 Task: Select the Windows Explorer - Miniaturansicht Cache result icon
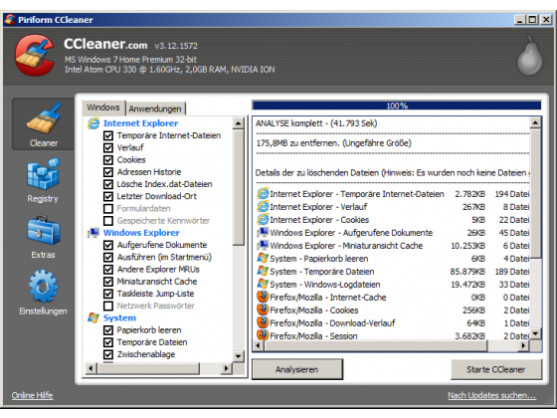[x=263, y=245]
